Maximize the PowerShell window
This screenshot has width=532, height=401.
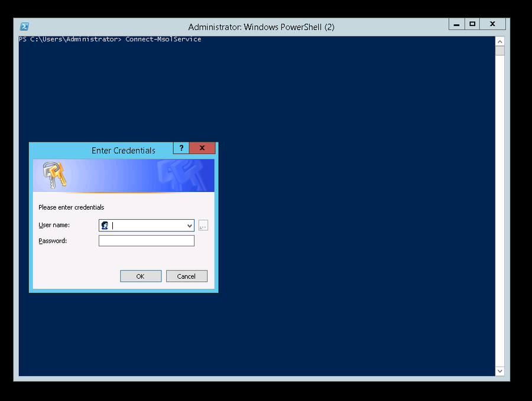coord(472,24)
